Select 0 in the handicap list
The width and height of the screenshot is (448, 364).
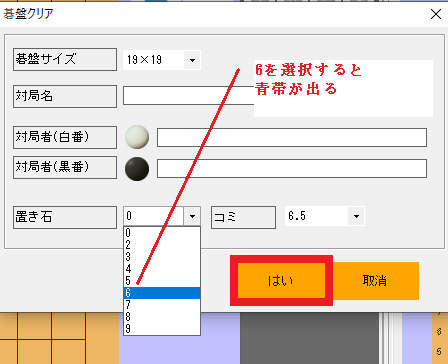point(162,233)
